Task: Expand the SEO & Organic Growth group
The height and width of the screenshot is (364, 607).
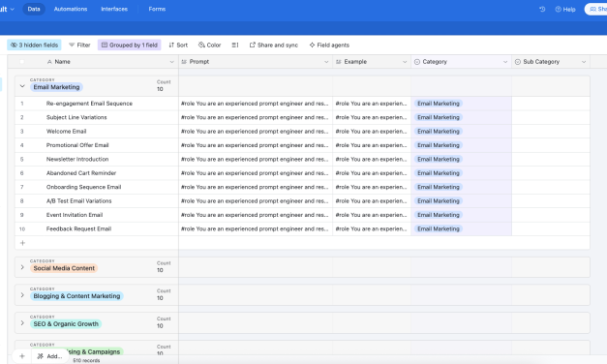Action: [22, 323]
